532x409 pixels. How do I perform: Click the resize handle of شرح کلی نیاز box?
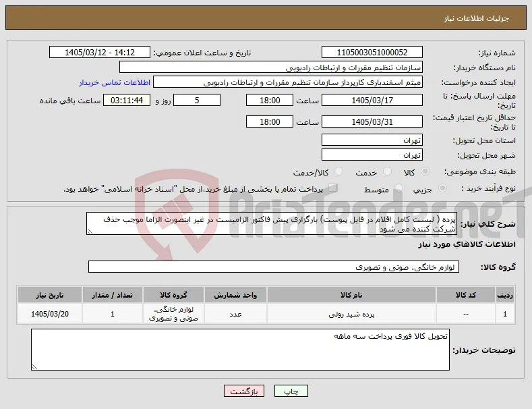[90, 231]
